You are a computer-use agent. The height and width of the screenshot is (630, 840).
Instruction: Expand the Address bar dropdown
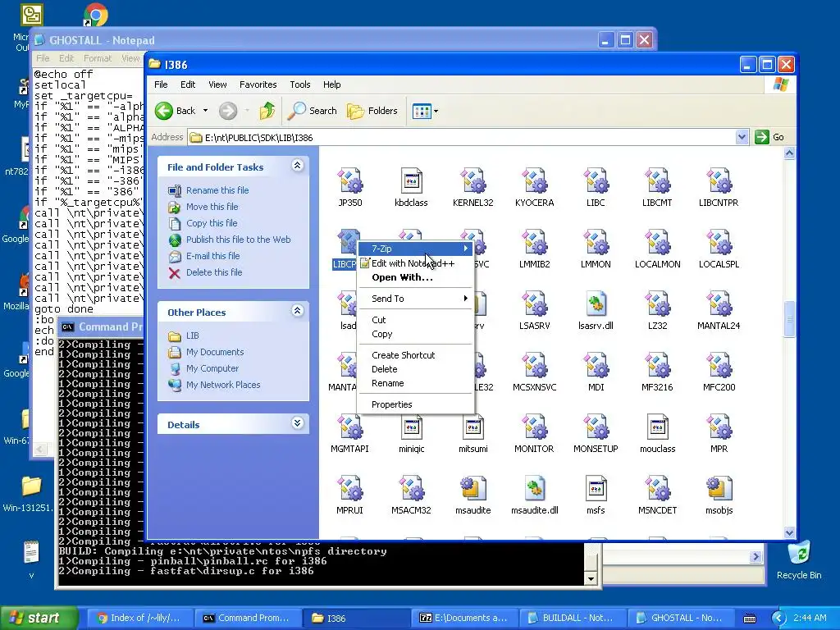(x=742, y=137)
